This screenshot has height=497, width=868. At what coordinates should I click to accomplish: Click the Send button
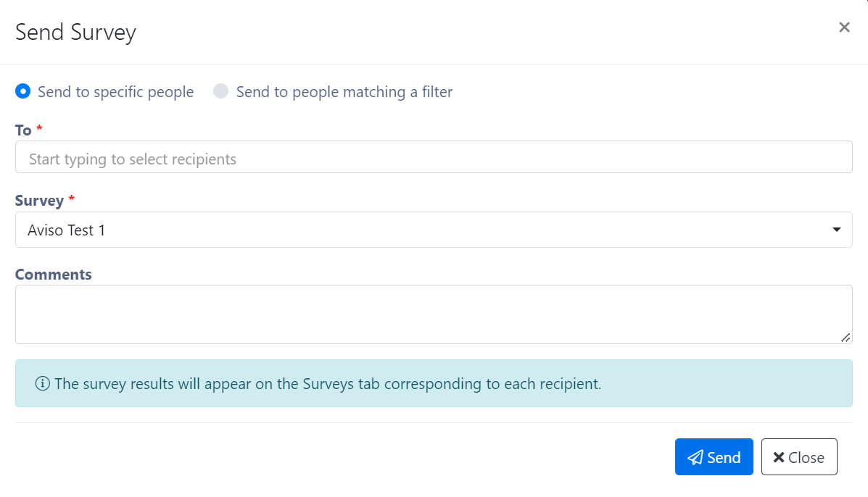pos(714,456)
